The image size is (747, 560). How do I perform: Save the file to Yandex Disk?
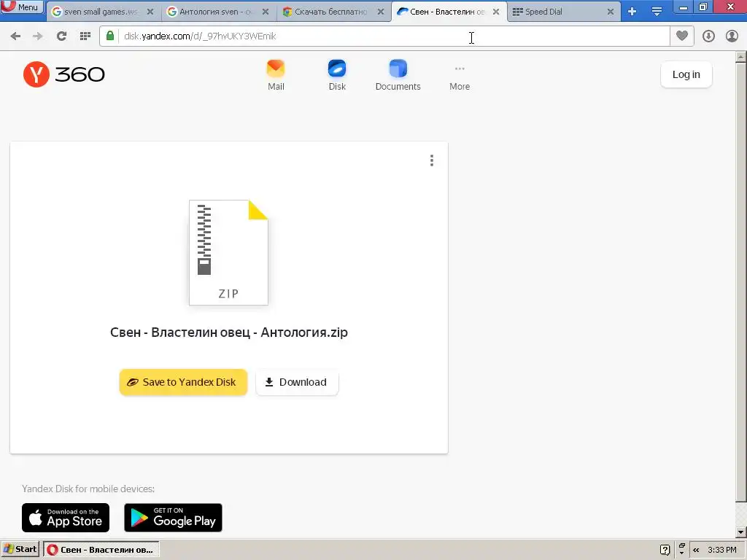(183, 382)
